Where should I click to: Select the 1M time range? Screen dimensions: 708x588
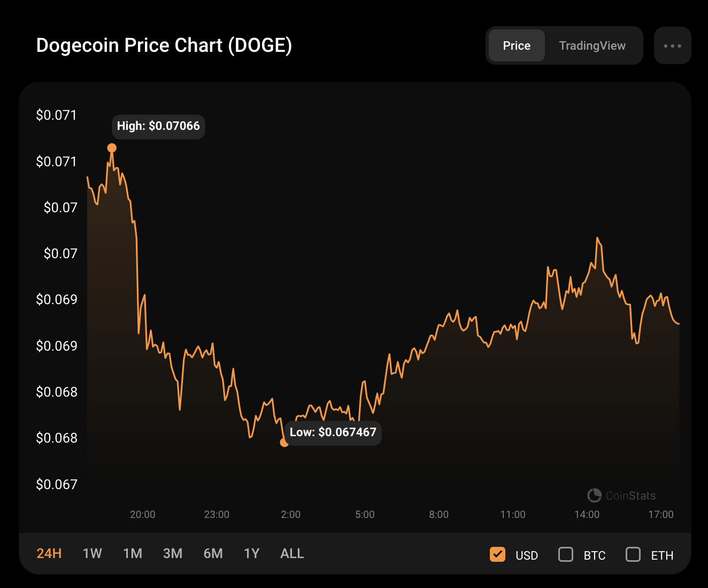coord(133,554)
